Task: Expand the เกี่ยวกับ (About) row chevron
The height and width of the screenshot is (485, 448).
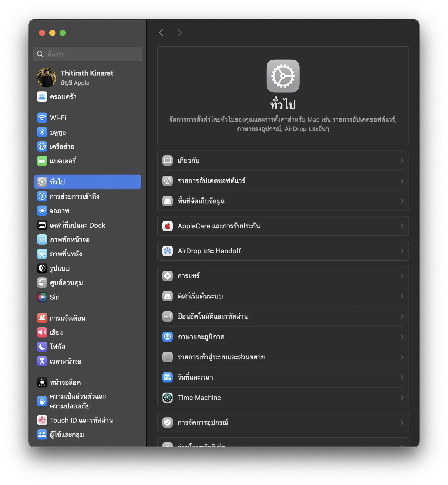Action: tap(402, 161)
